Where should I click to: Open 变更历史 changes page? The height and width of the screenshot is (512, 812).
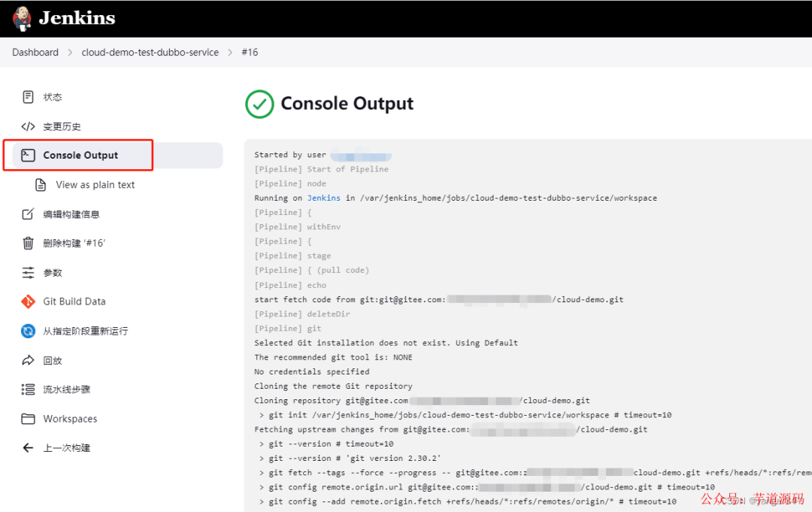62,126
